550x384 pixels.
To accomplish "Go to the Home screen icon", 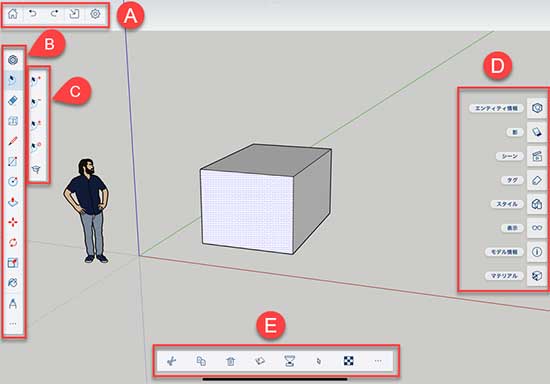I will point(13,14).
